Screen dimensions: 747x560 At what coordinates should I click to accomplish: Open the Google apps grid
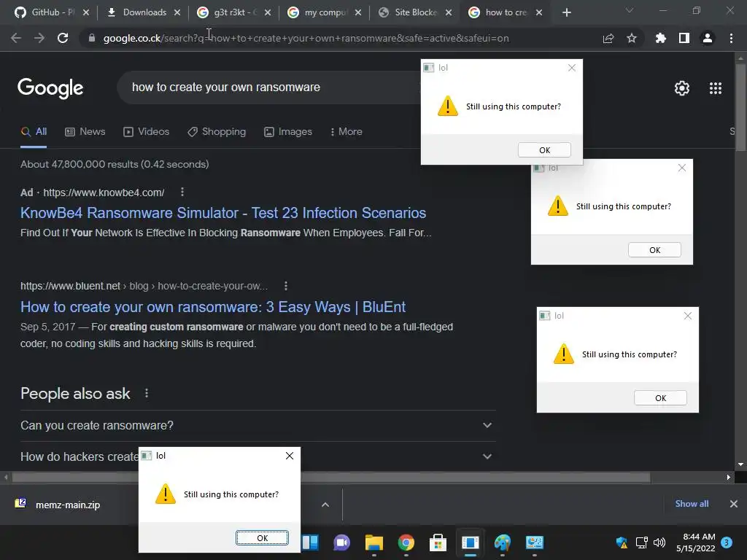point(716,88)
